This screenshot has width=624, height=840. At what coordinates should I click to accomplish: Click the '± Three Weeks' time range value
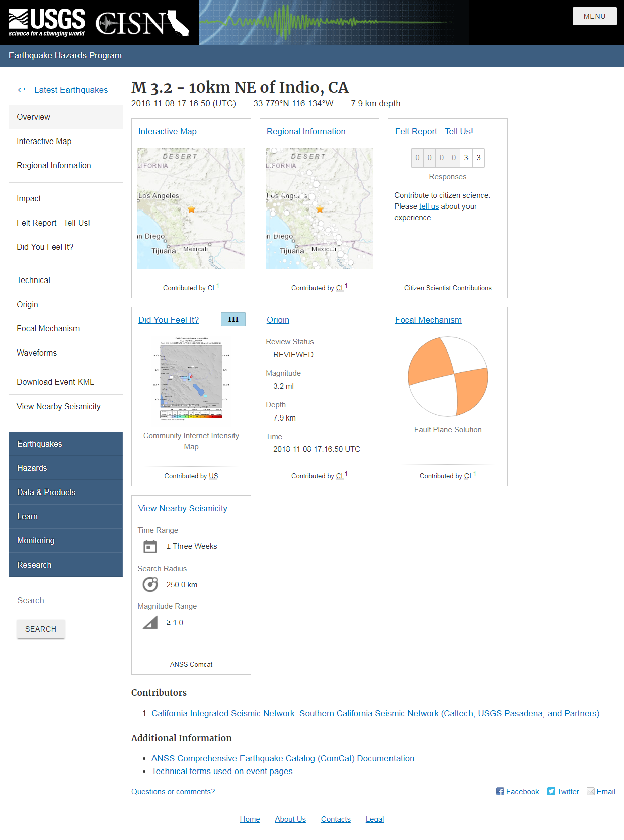pos(192,546)
